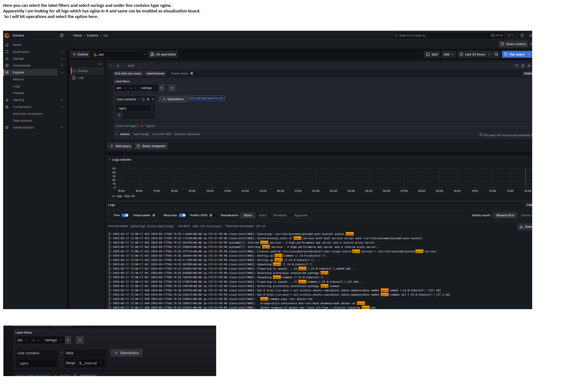Click the Operations button
Image resolution: width=588 pixels, height=390 pixels.
173,99
